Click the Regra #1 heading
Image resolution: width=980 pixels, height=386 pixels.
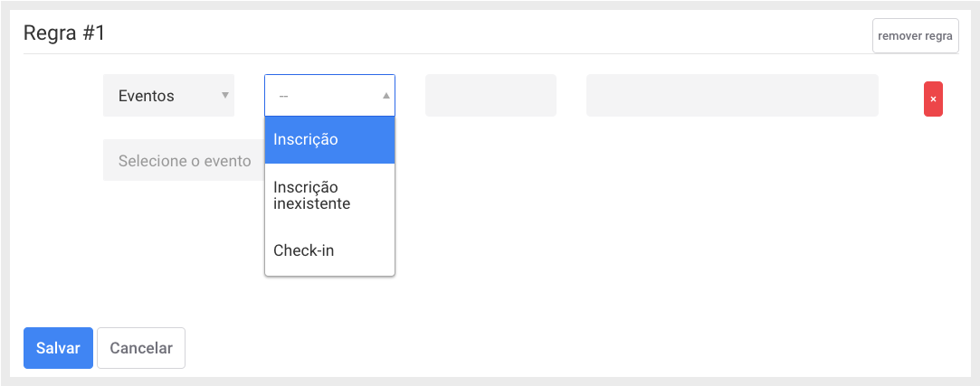coord(64,33)
